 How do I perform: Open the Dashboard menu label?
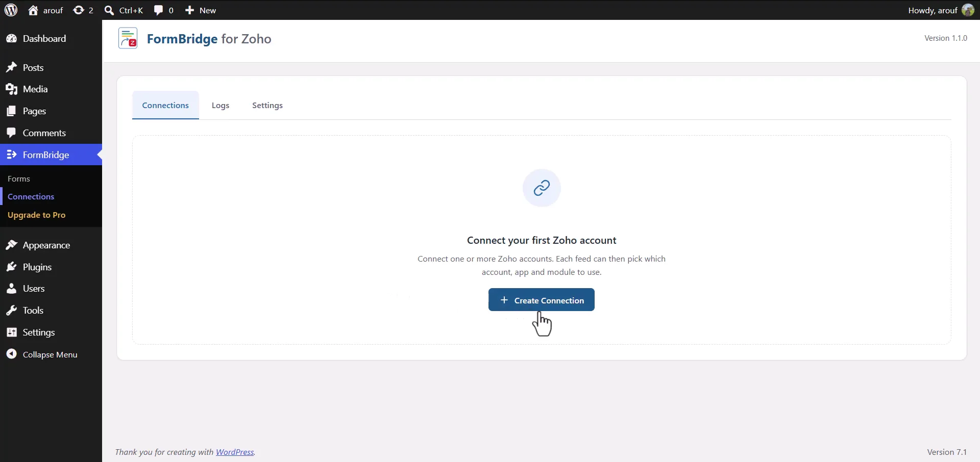pyautogui.click(x=44, y=39)
